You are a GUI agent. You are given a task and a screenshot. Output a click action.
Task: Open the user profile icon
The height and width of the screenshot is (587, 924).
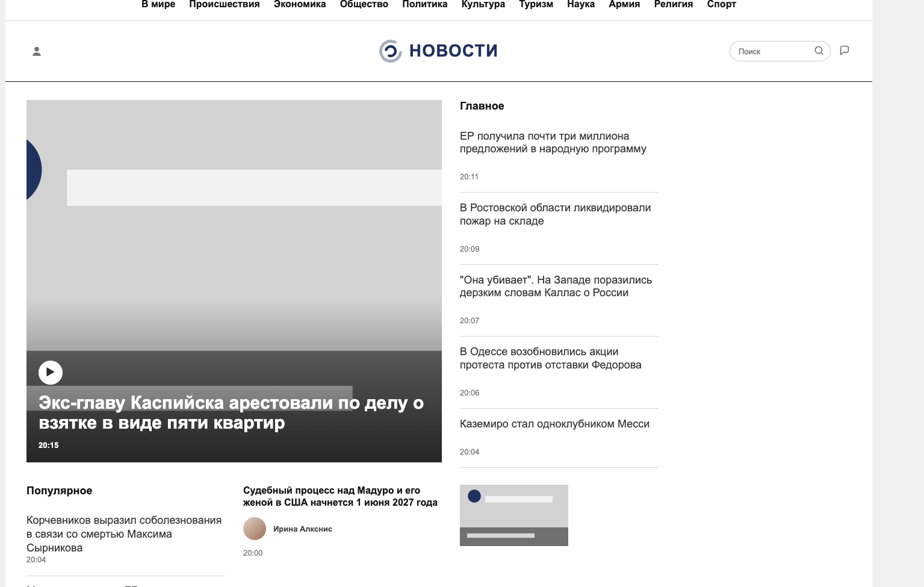click(37, 51)
